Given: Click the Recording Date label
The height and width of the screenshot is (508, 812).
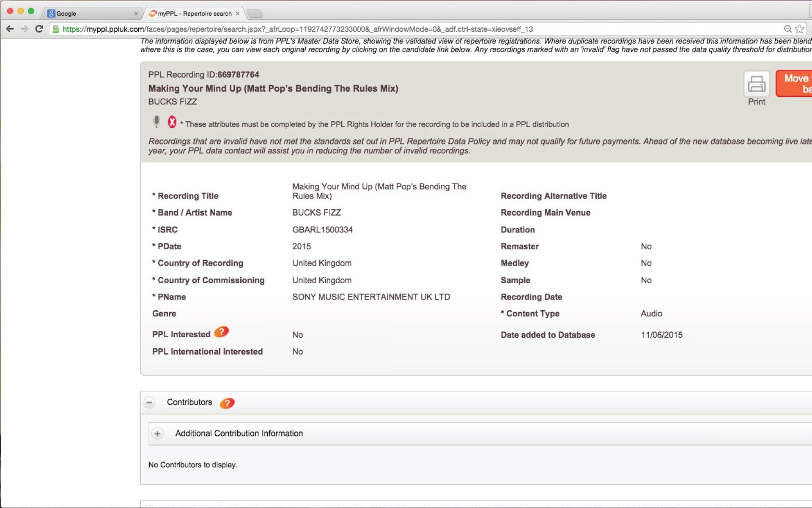Looking at the screenshot, I should coord(532,297).
